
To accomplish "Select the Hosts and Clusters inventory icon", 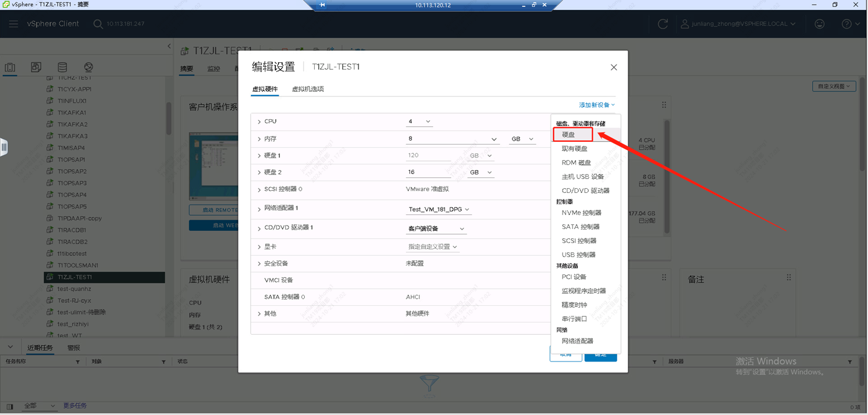I will click(x=10, y=67).
